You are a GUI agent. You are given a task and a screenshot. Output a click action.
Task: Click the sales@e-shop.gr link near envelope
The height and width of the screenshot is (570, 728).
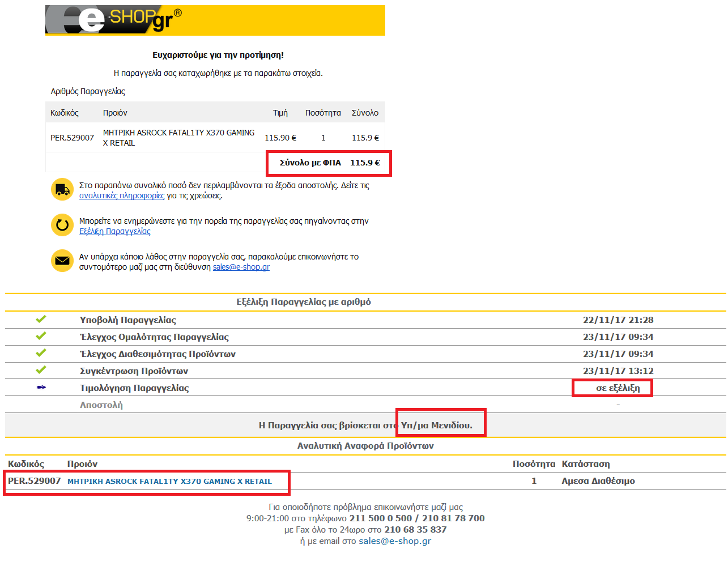point(241,267)
